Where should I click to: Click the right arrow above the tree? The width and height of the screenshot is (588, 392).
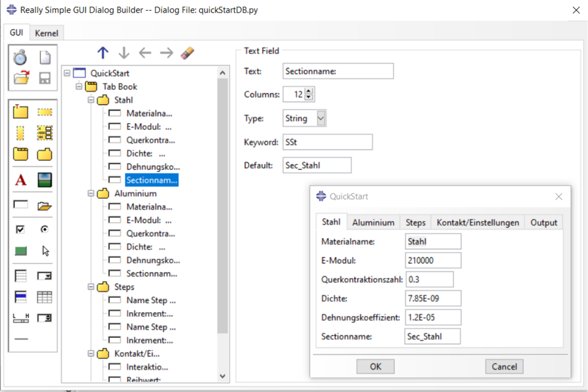point(167,53)
